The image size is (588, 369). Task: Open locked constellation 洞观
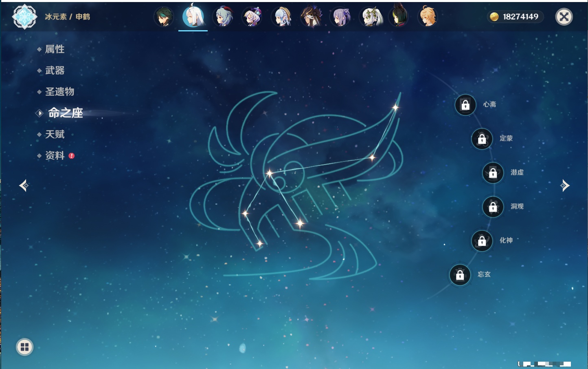click(x=493, y=207)
